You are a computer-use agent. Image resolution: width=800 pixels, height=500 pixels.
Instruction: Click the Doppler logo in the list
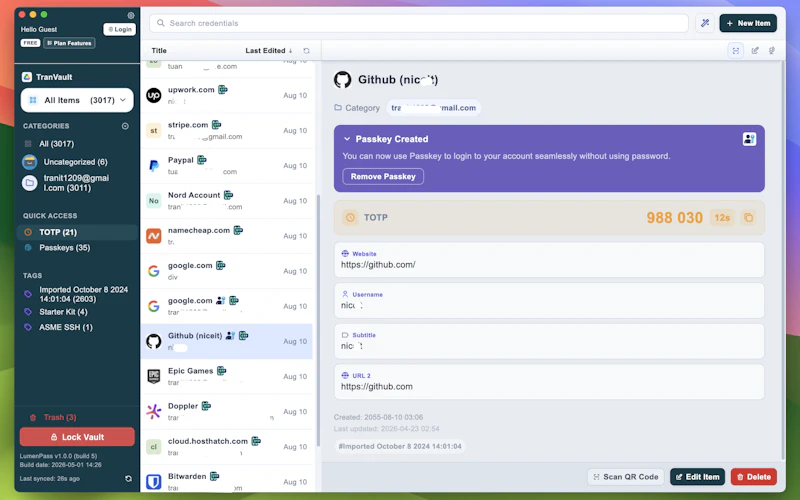[x=154, y=411]
